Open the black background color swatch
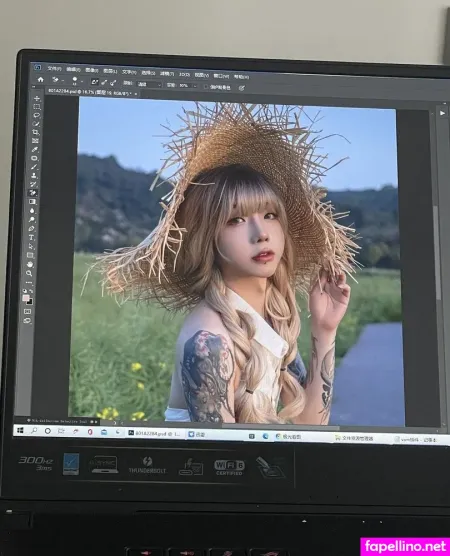The height and width of the screenshot is (556, 450). pyautogui.click(x=30, y=302)
